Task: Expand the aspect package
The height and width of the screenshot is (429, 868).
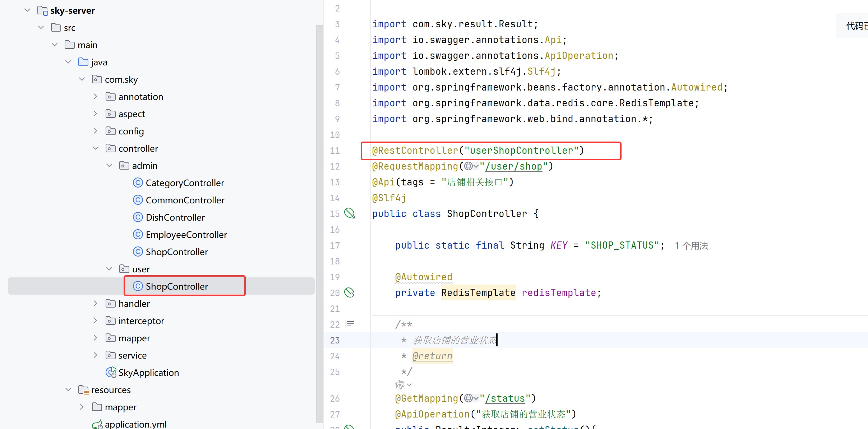Action: pos(96,114)
